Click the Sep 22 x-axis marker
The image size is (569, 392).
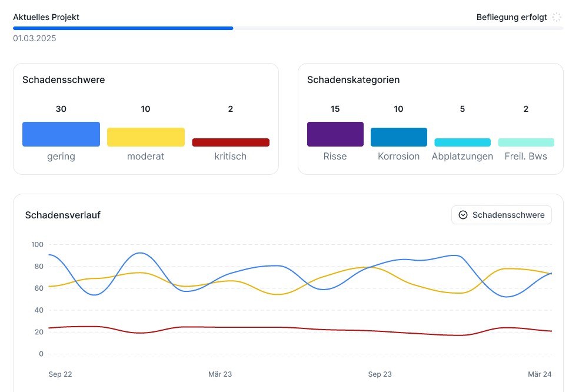[x=60, y=374]
